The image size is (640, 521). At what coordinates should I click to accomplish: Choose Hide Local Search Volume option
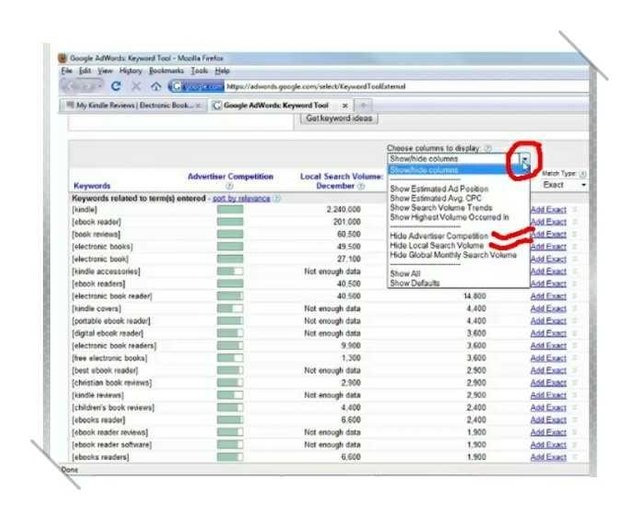437,245
